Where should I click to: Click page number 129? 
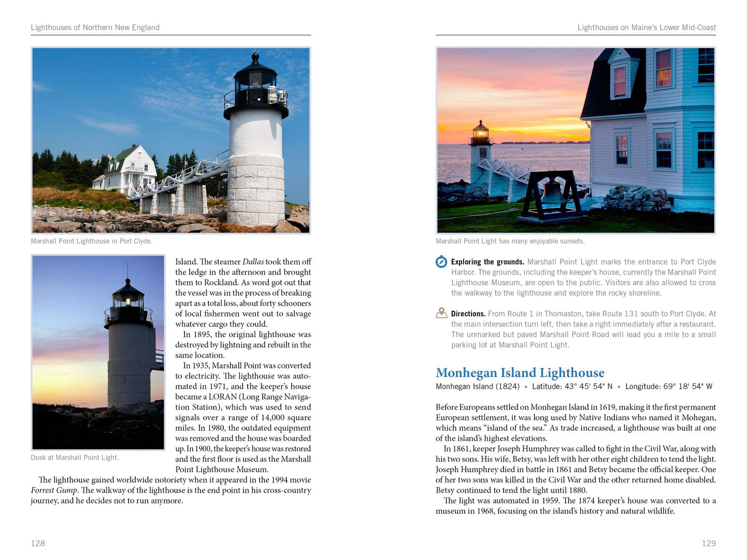pyautogui.click(x=709, y=543)
